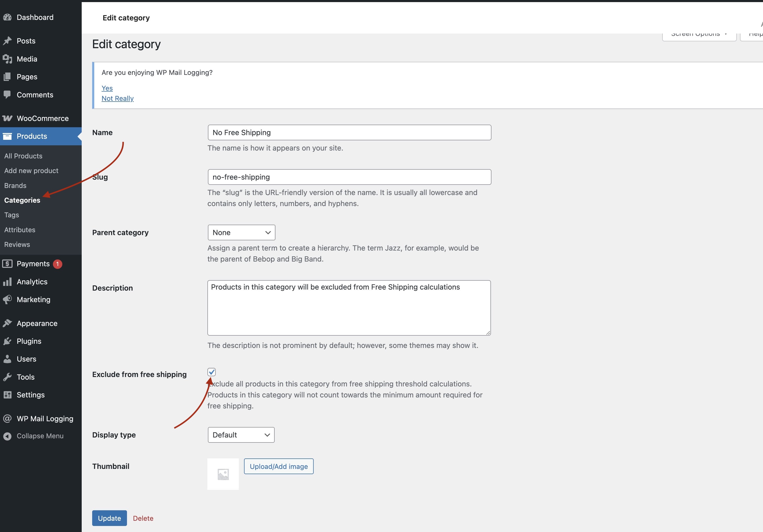Open the Parent category dropdown
This screenshot has width=763, height=532.
pyautogui.click(x=241, y=232)
